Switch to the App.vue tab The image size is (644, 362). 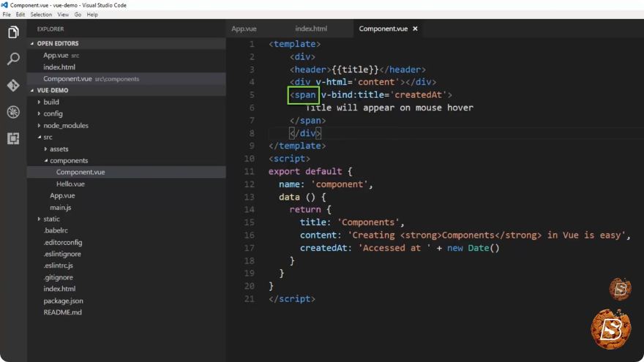[244, 29]
